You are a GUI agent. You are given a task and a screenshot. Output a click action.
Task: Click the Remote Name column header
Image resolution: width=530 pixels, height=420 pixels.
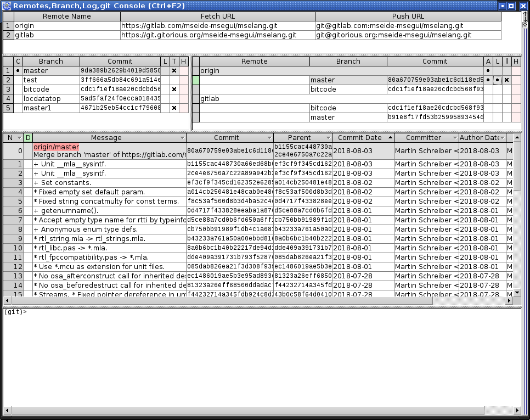(x=67, y=16)
